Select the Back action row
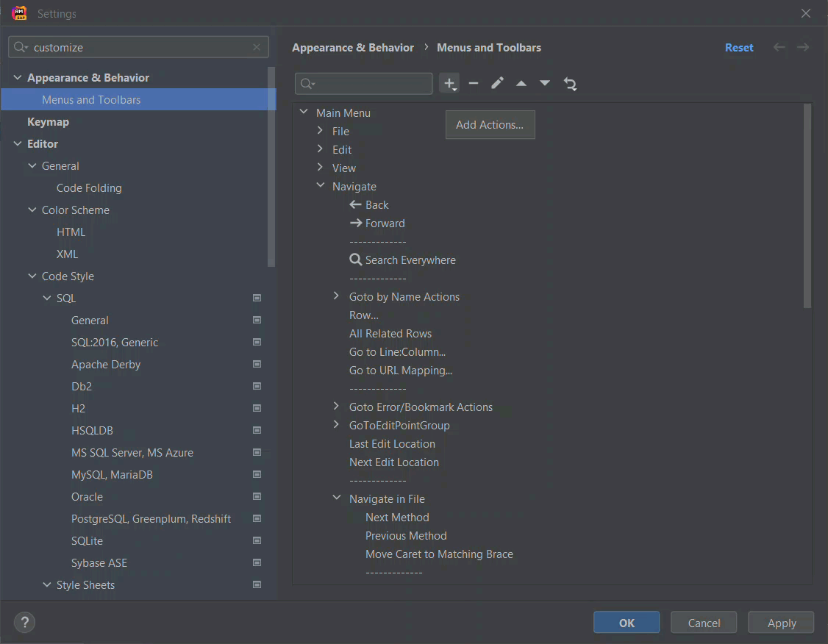The width and height of the screenshot is (828, 644). pyautogui.click(x=368, y=205)
